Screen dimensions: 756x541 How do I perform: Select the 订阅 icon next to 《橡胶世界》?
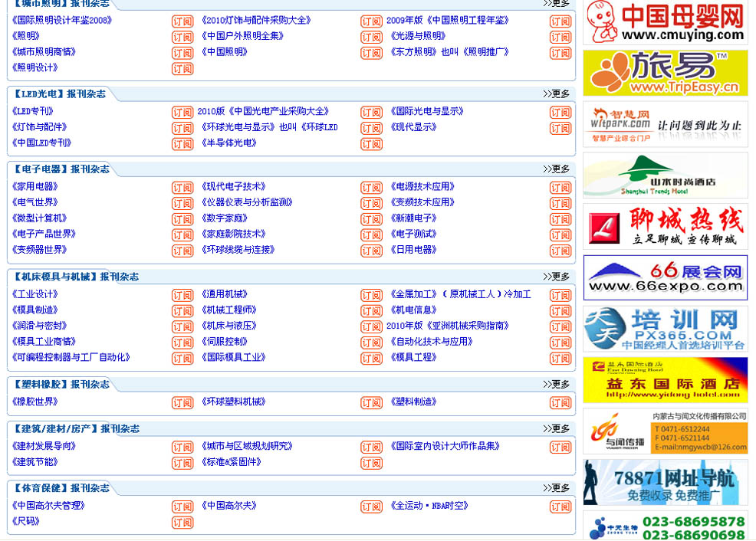[x=182, y=403]
